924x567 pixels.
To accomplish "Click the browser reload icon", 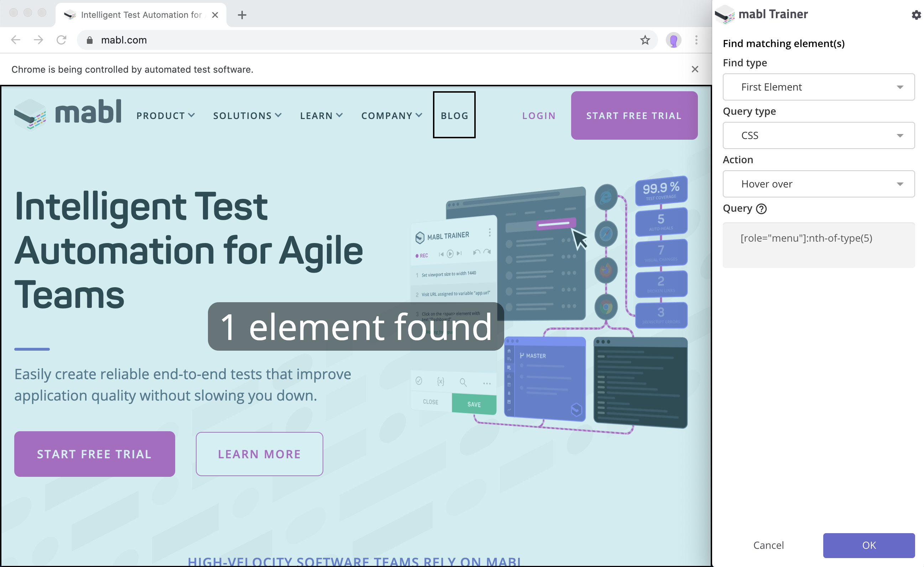I will click(x=62, y=40).
